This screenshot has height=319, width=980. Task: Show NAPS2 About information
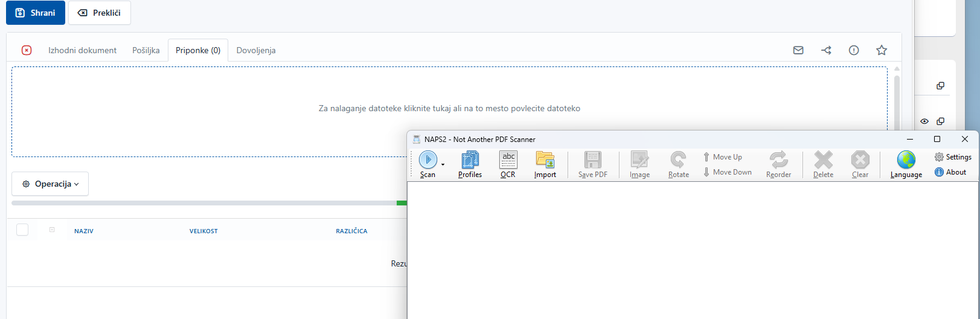950,172
